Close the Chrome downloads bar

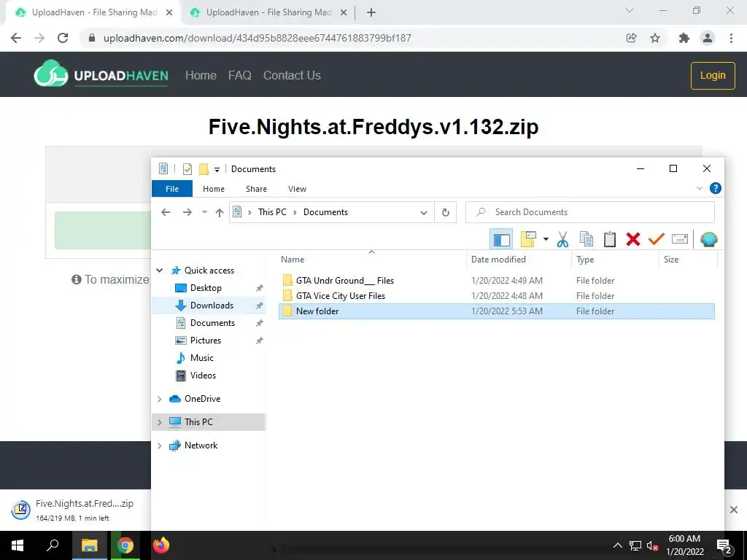(x=734, y=510)
